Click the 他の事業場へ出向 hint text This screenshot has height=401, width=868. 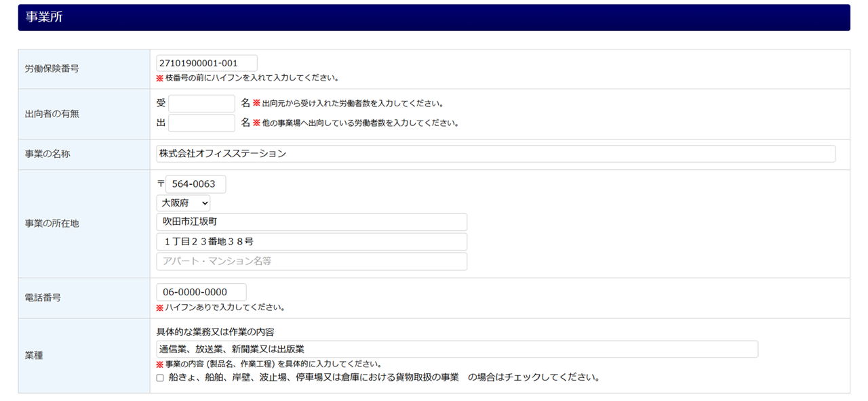tap(356, 123)
